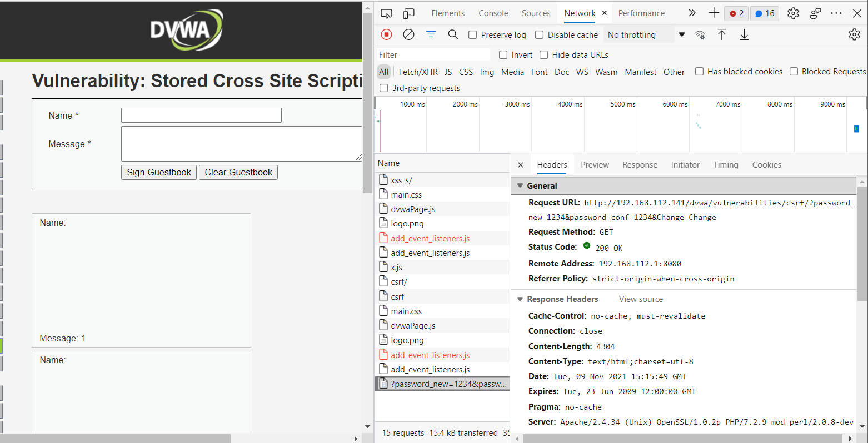868x443 pixels.
Task: Click the Name column header
Action: coord(442,163)
